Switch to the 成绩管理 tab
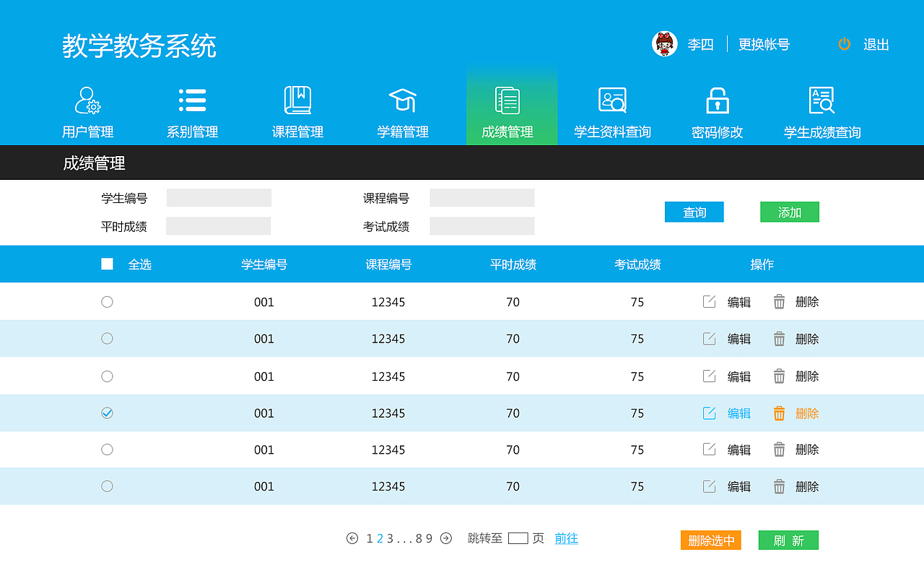 tap(511, 108)
